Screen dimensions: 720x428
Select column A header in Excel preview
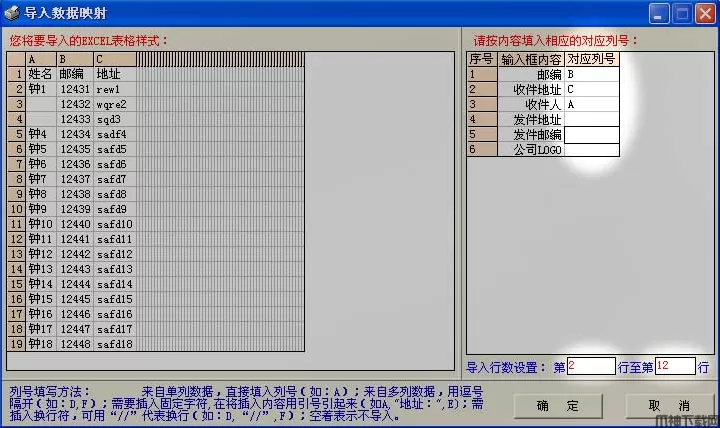point(41,59)
